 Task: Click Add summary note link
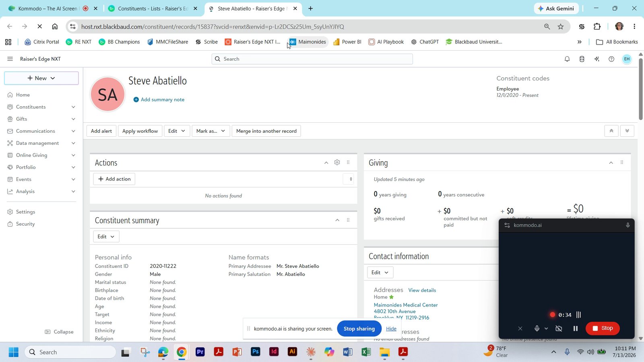pyautogui.click(x=159, y=99)
